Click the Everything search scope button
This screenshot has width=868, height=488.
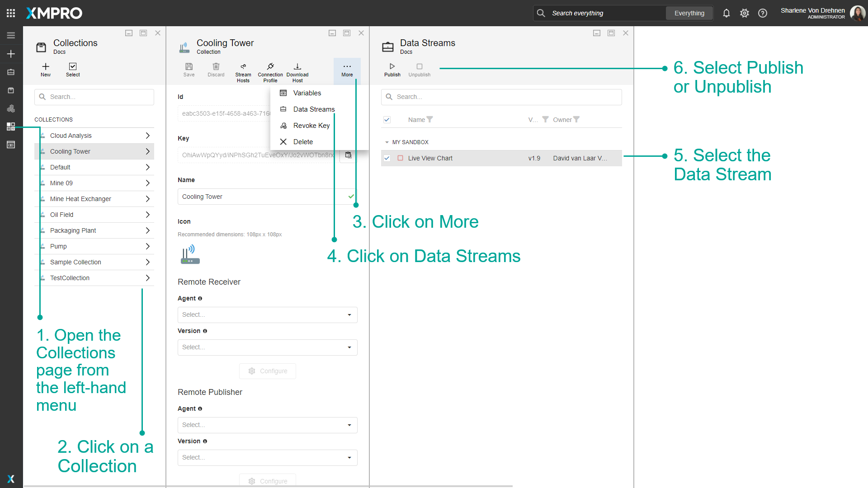point(689,13)
